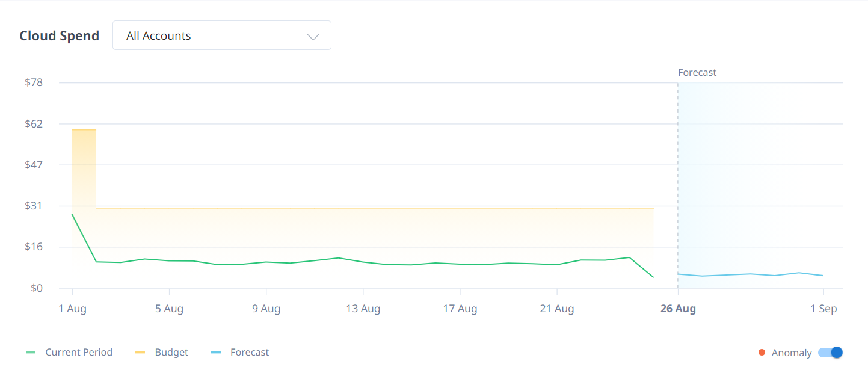Click the forecast line's 26 Aug point
Screen dimensions: 868x373
(678, 274)
